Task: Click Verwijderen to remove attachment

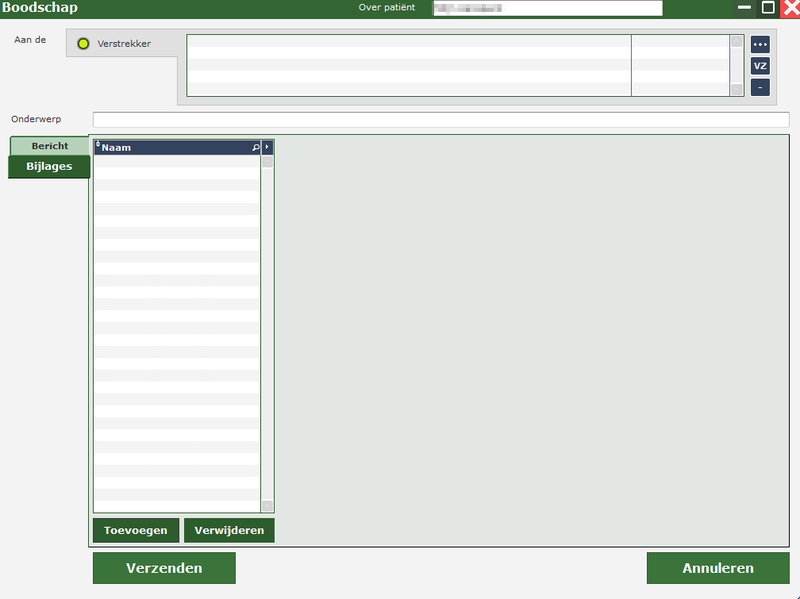Action: 229,530
